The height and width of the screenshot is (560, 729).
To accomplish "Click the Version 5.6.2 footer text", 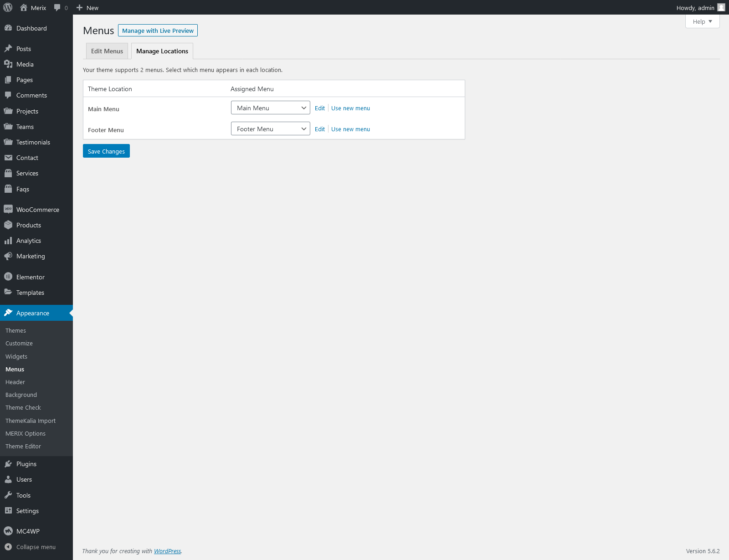I will 703,551.
